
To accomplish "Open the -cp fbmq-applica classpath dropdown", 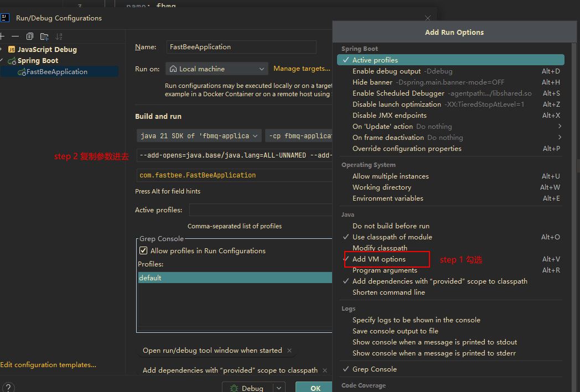I will [x=299, y=135].
